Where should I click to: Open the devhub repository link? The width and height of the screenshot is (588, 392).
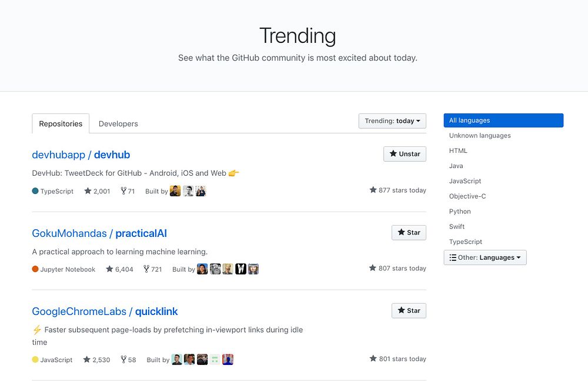(112, 155)
